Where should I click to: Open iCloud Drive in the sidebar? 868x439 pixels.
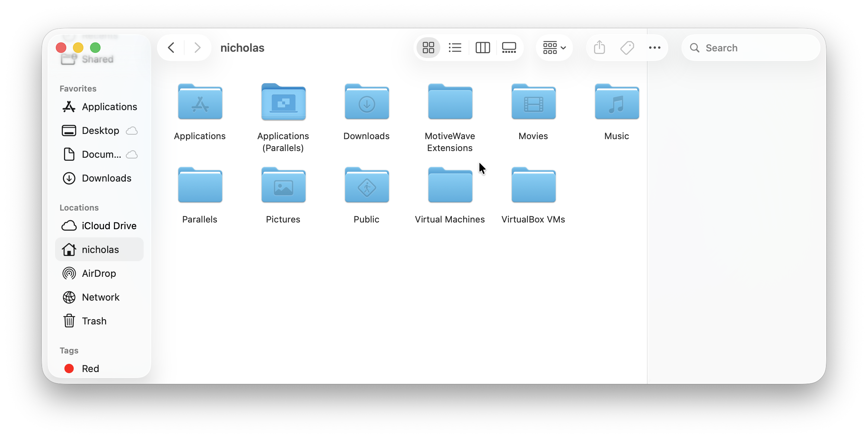coord(99,226)
